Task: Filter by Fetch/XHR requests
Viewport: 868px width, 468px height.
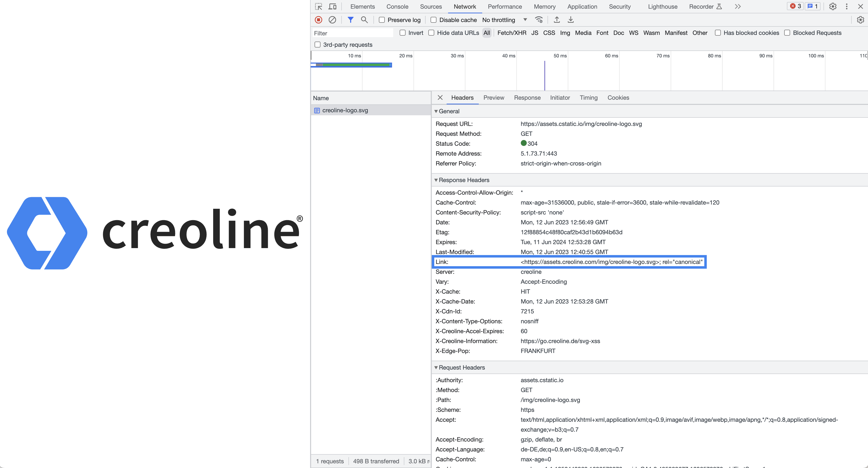Action: [511, 33]
